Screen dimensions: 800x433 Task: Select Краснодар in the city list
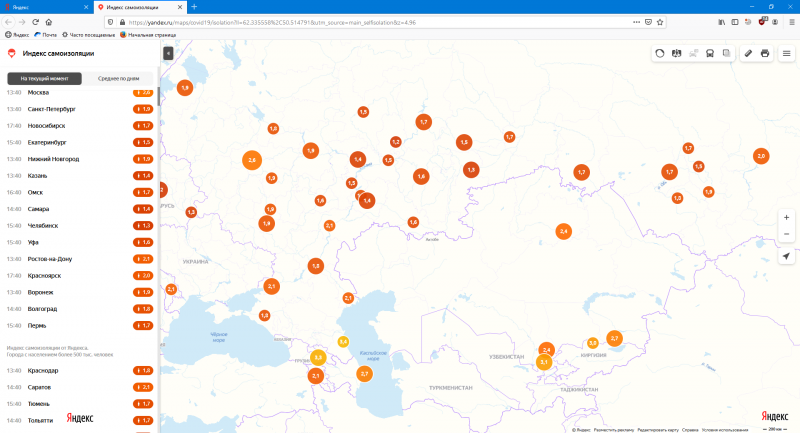(x=79, y=371)
